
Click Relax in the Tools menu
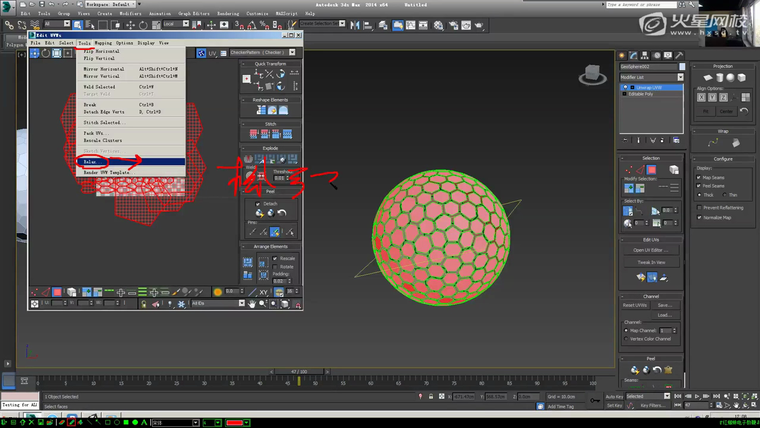tap(91, 161)
